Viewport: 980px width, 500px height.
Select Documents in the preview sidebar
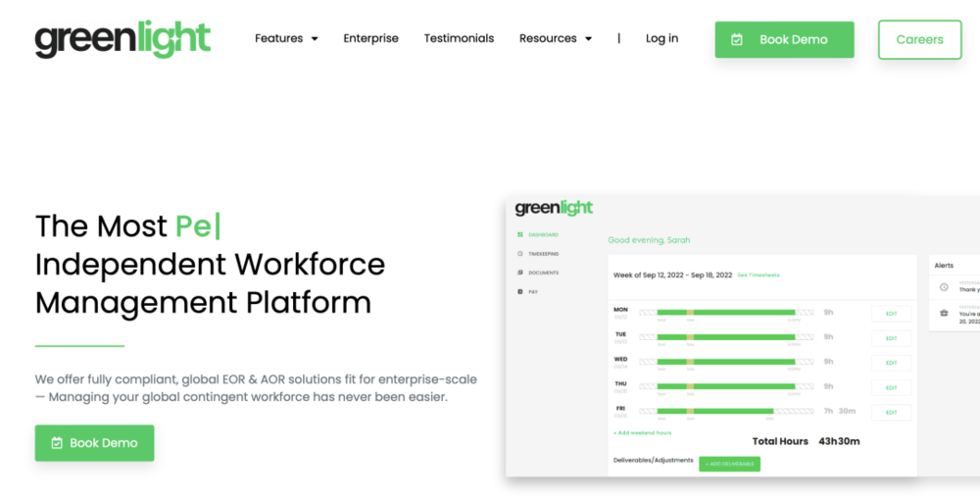click(x=543, y=273)
